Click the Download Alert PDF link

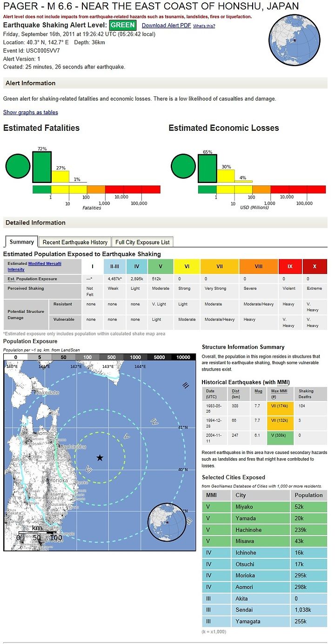pos(166,26)
